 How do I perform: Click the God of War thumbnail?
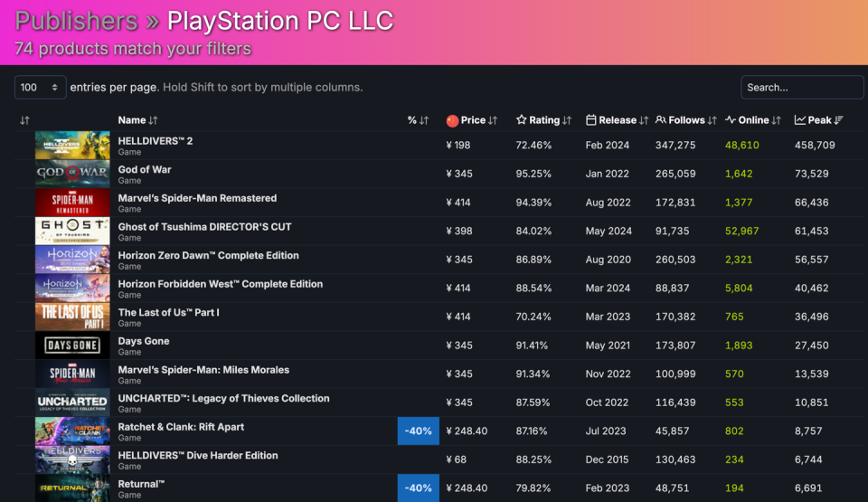[72, 174]
